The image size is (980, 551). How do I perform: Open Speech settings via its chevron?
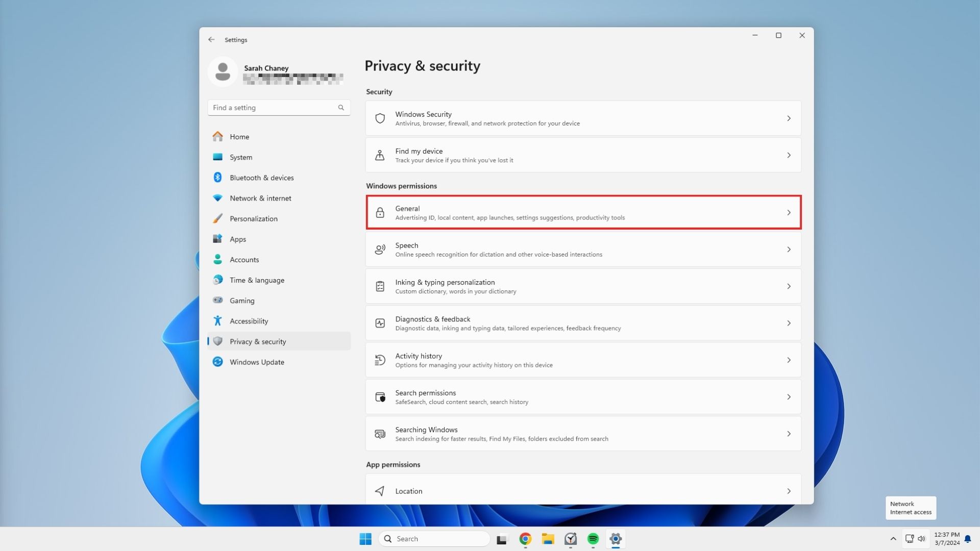click(x=789, y=249)
